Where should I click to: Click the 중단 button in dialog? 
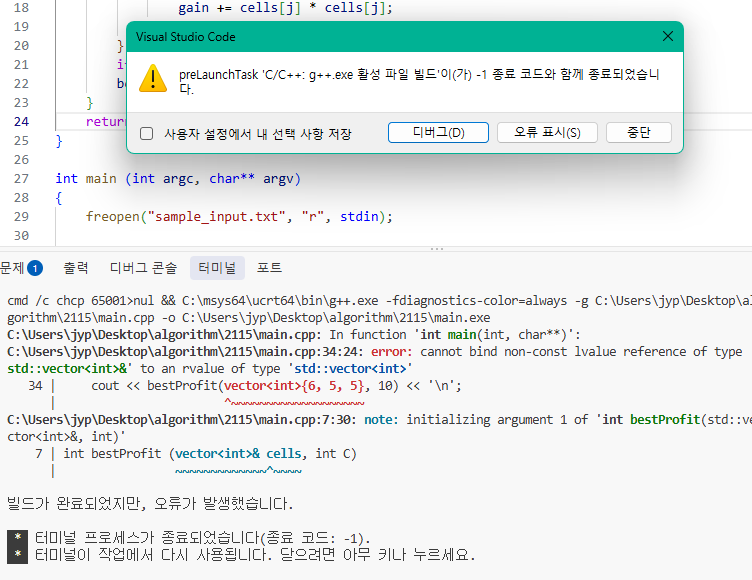point(639,132)
